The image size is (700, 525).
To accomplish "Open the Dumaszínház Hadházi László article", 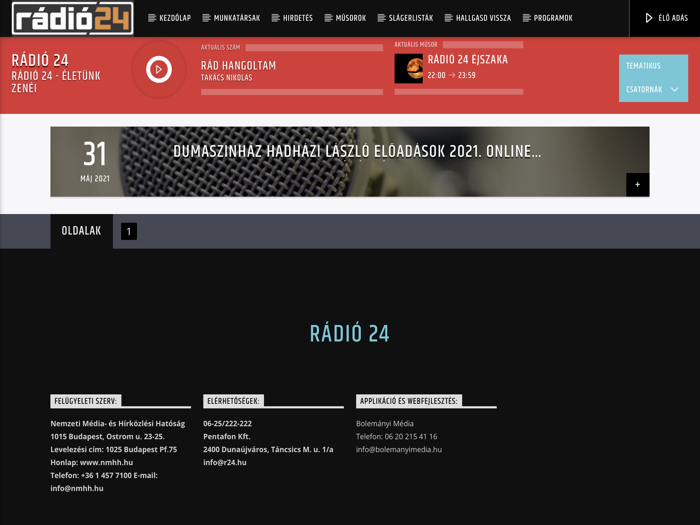I will (x=357, y=151).
